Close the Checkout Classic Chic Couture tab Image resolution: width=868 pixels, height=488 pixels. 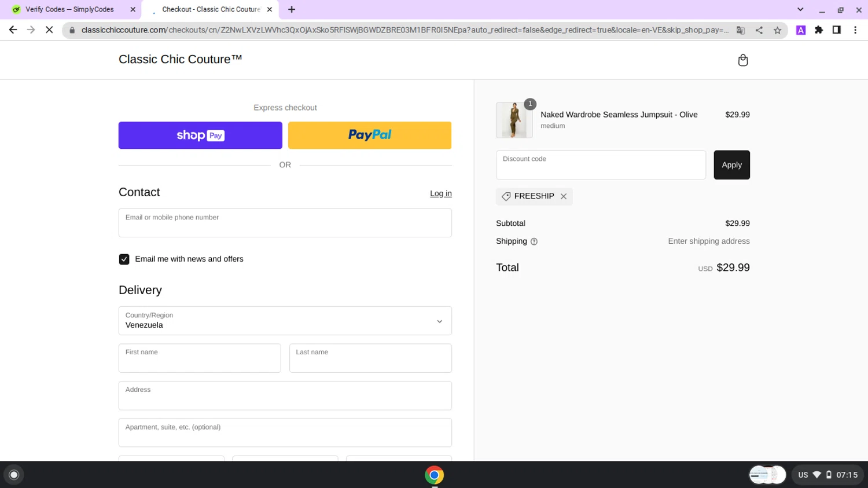tap(270, 9)
